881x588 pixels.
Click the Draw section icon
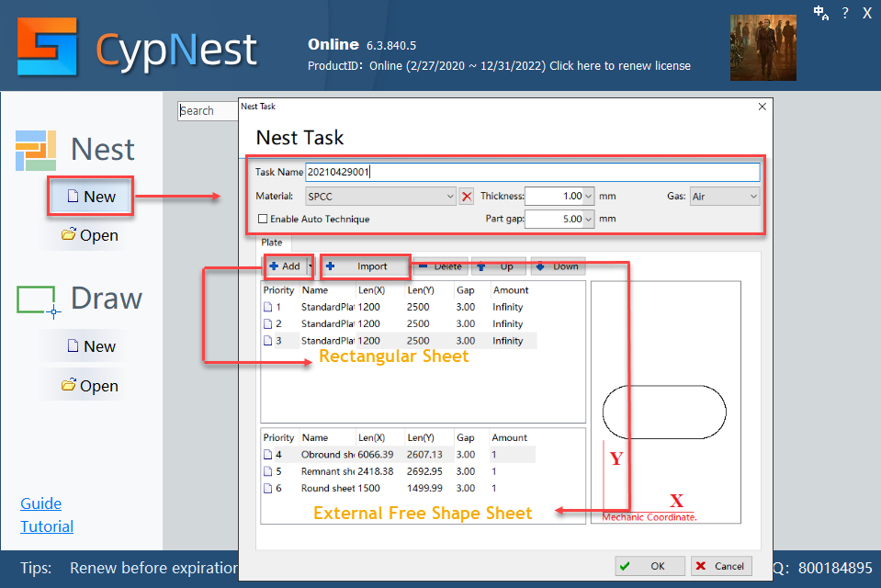(x=39, y=301)
